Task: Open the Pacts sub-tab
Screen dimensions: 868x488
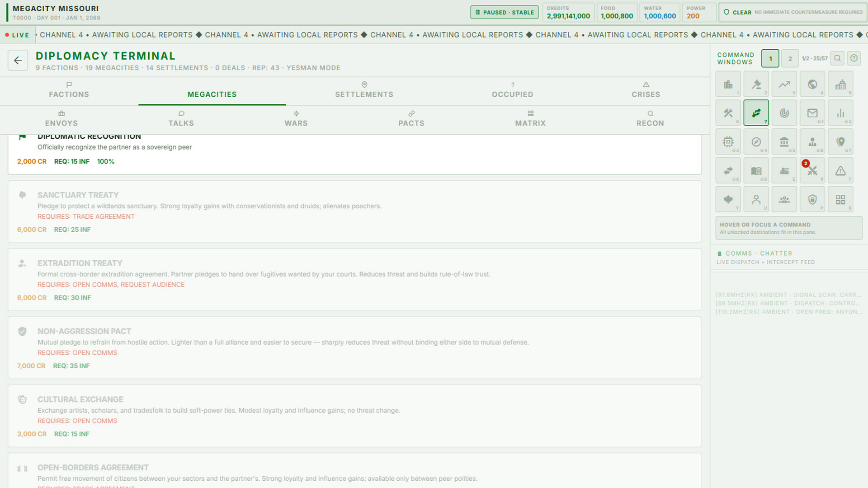Action: pyautogui.click(x=411, y=120)
